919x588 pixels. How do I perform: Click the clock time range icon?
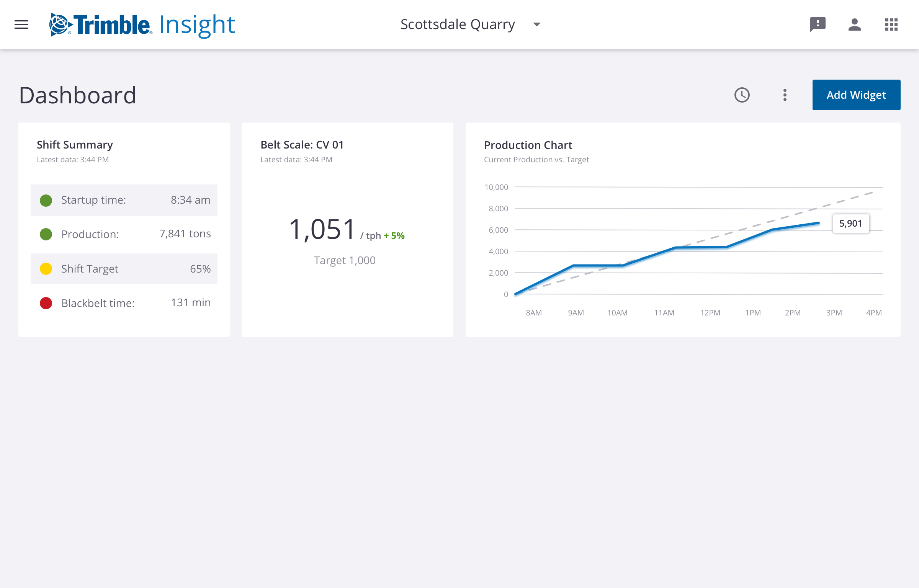[x=742, y=95]
